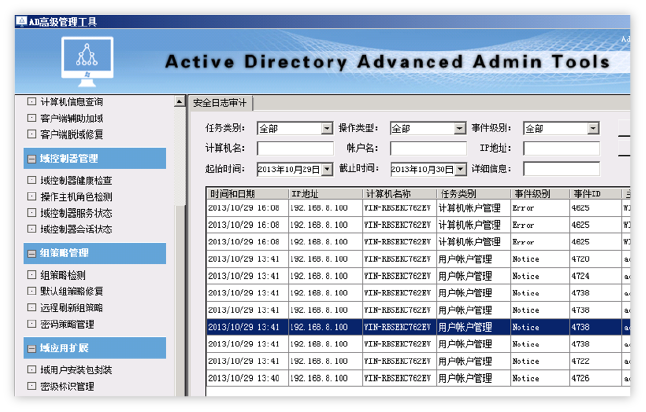Sort by the IP地址 column header
The image size is (646, 412).
click(x=325, y=194)
